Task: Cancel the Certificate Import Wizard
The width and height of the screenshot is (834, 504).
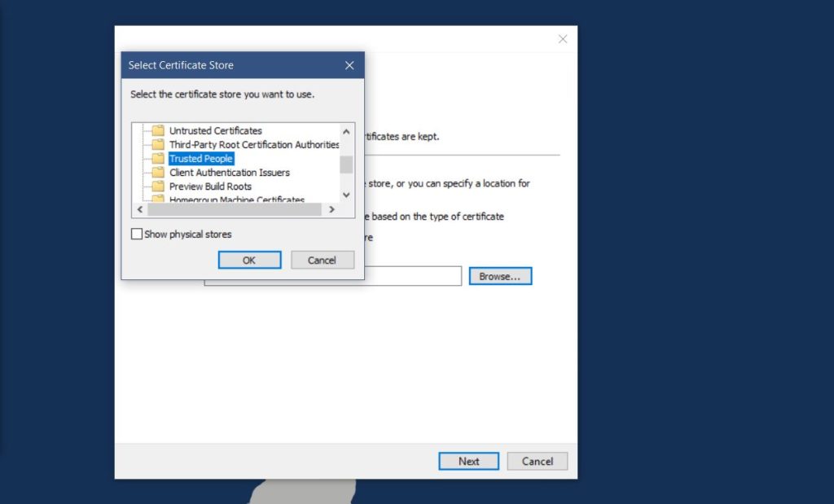Action: (x=537, y=461)
